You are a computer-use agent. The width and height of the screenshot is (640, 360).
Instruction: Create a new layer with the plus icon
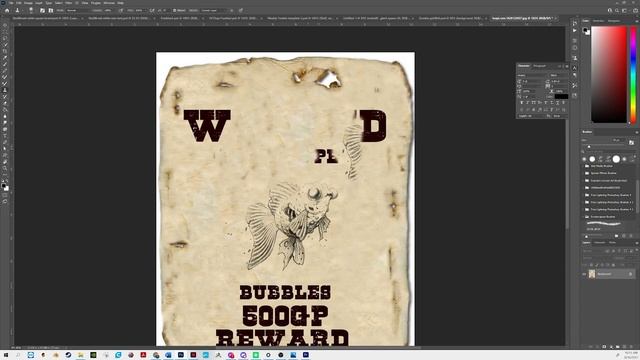click(624, 347)
